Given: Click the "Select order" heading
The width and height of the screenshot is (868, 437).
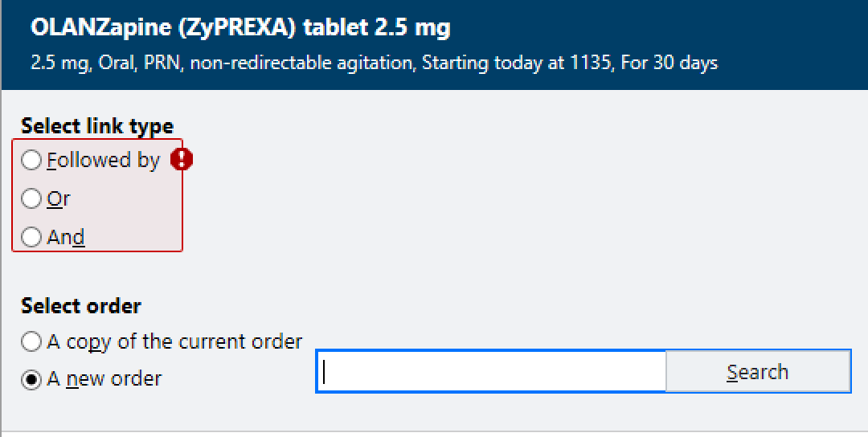Looking at the screenshot, I should pos(81,306).
